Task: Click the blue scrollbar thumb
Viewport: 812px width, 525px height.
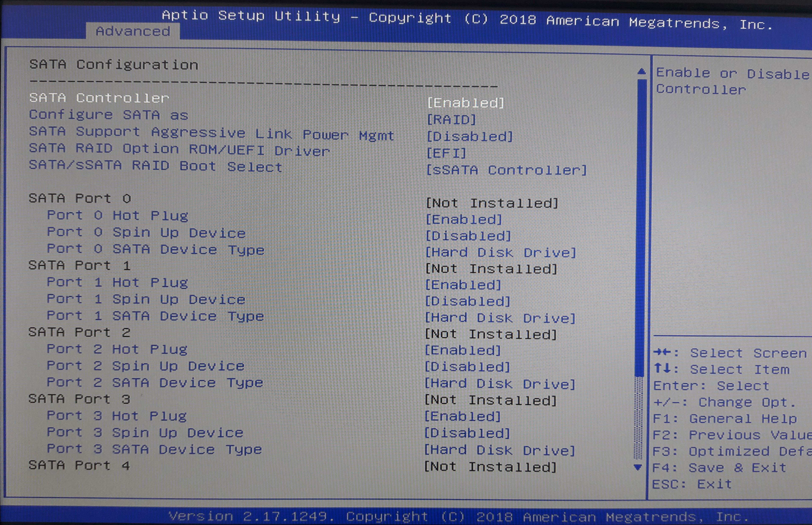Action: point(641,228)
